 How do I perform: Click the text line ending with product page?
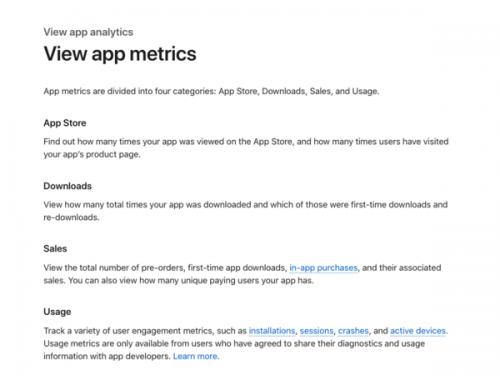(x=92, y=154)
